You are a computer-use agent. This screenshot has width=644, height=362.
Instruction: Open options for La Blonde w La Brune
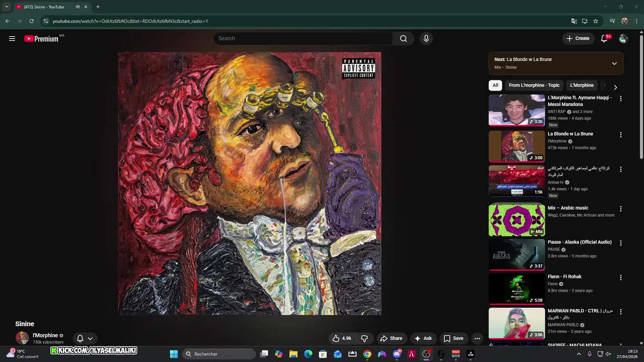620,135
